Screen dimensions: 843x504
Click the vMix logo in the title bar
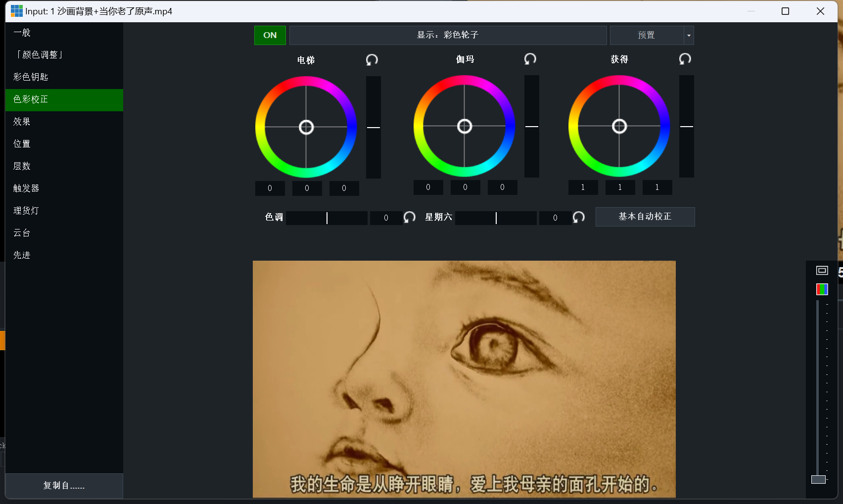(16, 11)
